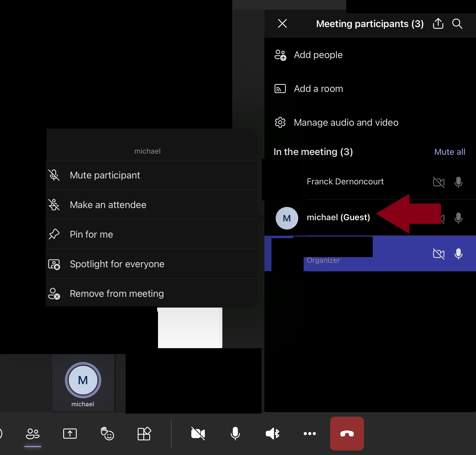This screenshot has width=476, height=455.
Task: Open Bluetooth speaker audio options
Action: (273, 434)
